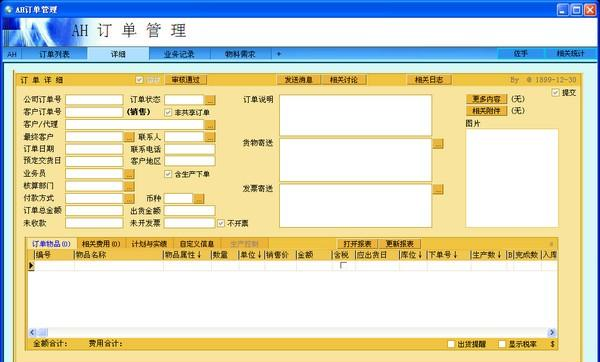The width and height of the screenshot is (600, 362).
Task: Click the 打开报表 button
Action: (x=357, y=244)
